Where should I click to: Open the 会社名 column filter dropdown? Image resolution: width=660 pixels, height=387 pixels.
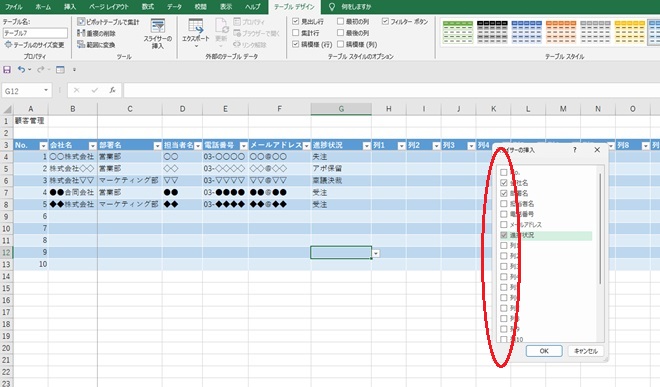click(x=93, y=146)
